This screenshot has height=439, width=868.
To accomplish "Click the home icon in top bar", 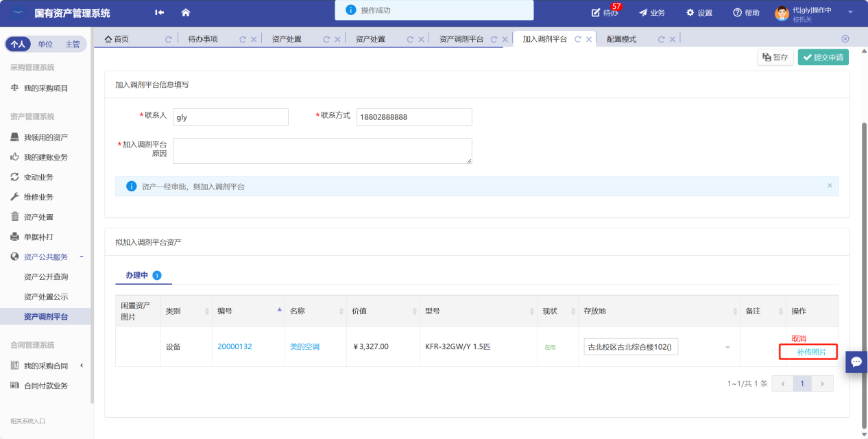I will click(x=185, y=12).
